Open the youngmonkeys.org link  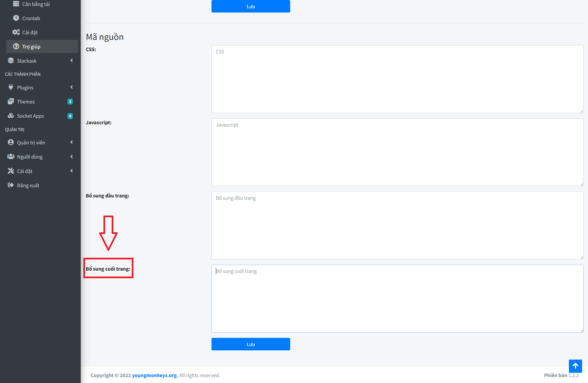point(154,375)
